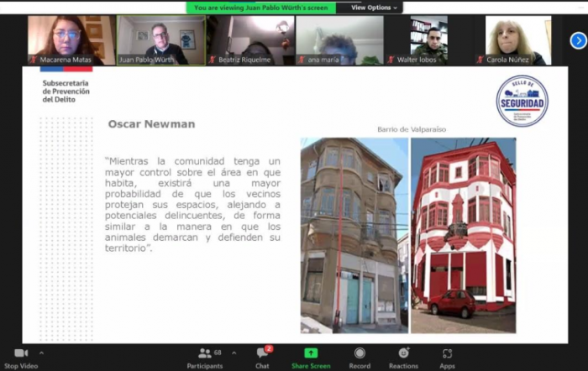Select Juan Pablo Würth video thumbnail

pos(160,39)
